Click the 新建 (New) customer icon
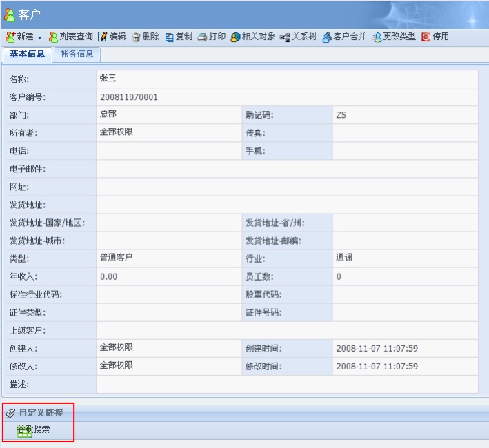The width and height of the screenshot is (489, 448). [10, 37]
